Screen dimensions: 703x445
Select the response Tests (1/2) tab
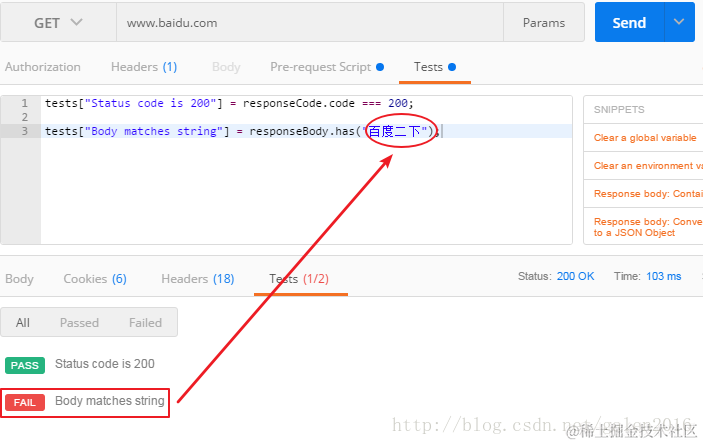[299, 279]
